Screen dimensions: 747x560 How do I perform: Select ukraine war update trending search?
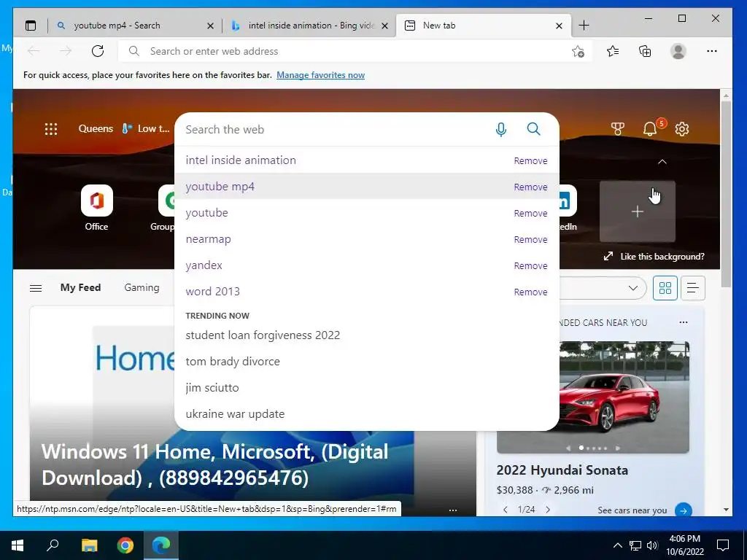235,414
